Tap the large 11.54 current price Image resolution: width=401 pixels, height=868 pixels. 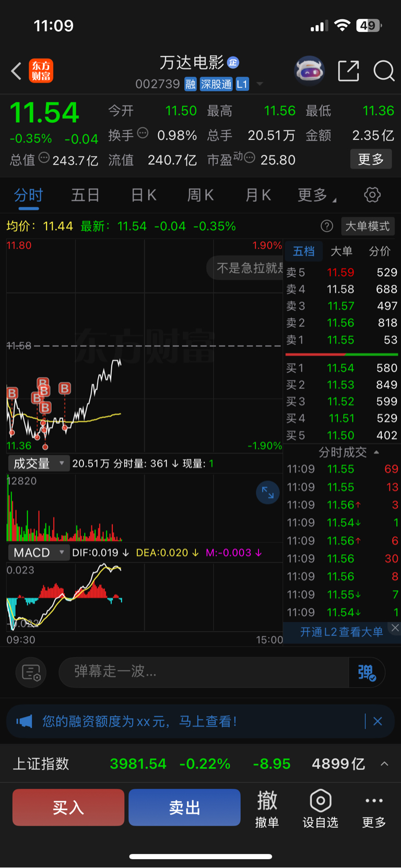[44, 113]
